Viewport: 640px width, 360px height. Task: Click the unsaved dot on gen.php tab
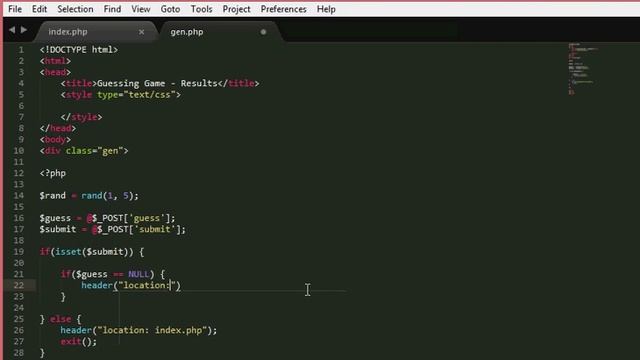pos(263,32)
